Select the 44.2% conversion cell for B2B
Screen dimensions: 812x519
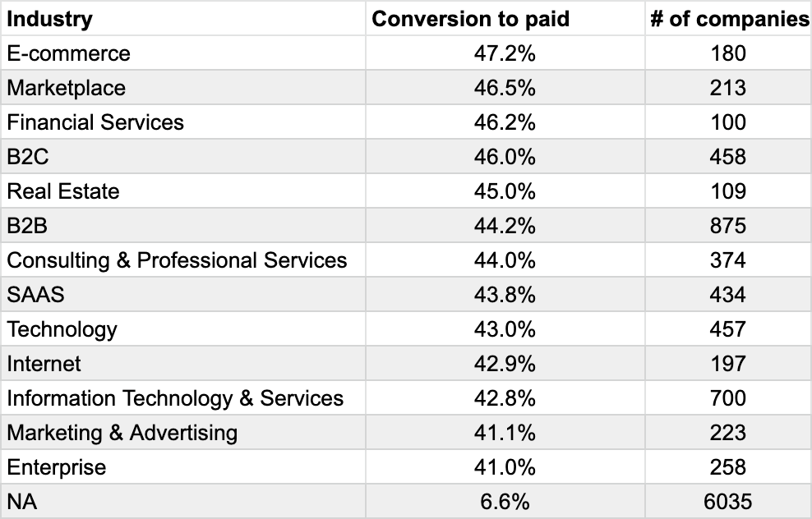(x=505, y=226)
